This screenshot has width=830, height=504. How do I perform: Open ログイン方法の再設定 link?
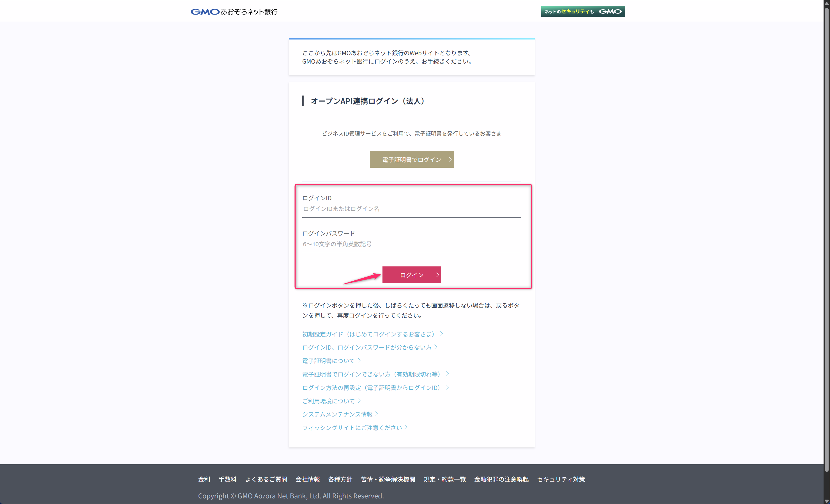pos(375,387)
